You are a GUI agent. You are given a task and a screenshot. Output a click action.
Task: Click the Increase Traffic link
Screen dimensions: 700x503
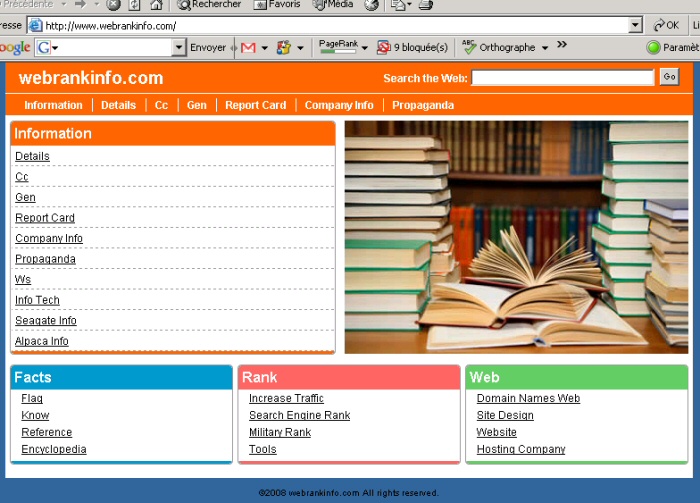[286, 398]
